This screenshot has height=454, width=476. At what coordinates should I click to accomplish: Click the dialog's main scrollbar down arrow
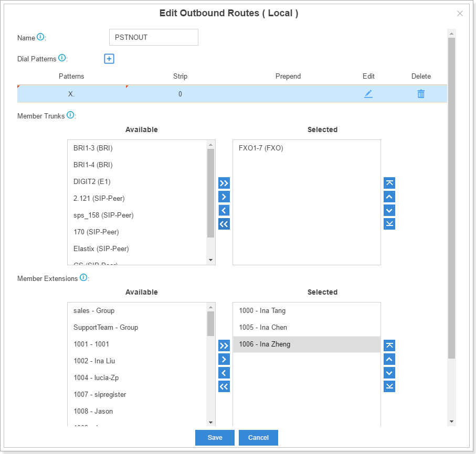click(x=451, y=421)
